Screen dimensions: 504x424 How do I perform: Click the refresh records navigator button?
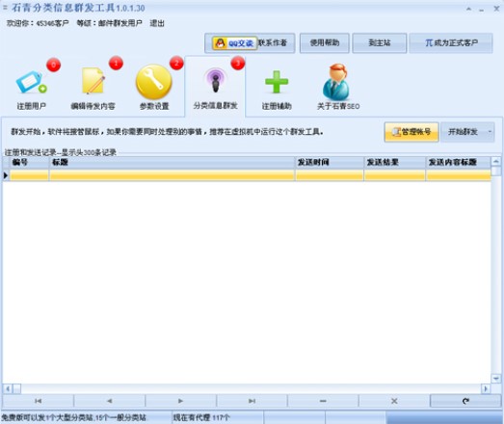(465, 401)
